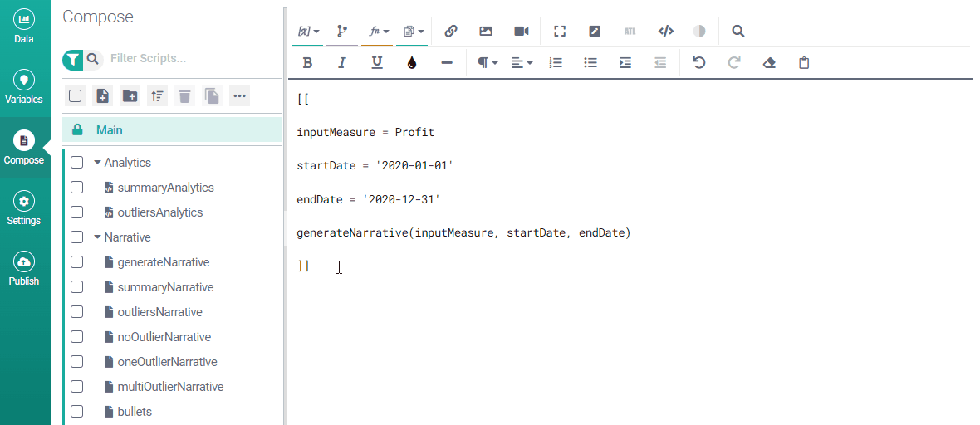
Task: Insert a horizontal line
Action: pyautogui.click(x=446, y=63)
